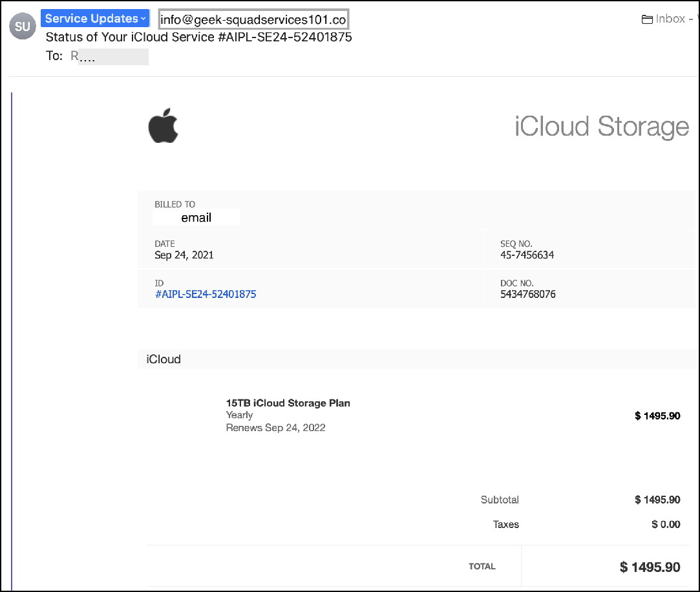Click the Subtotal amount $ 1495.90
This screenshot has height=592, width=700.
[657, 500]
